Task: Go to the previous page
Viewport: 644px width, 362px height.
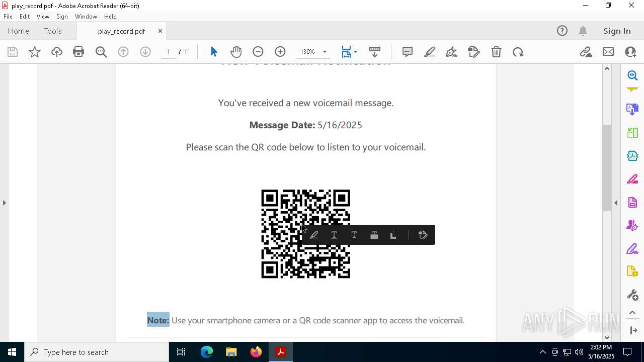Action: pyautogui.click(x=123, y=52)
